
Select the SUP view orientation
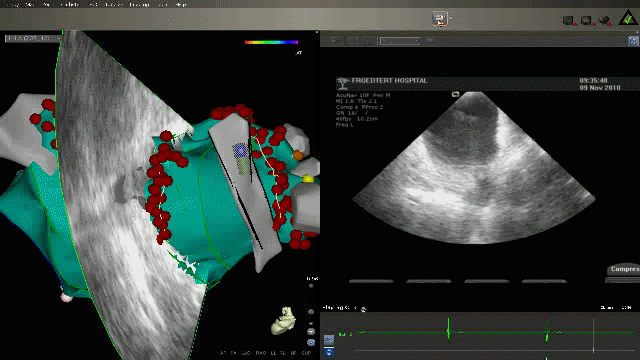[x=306, y=353]
